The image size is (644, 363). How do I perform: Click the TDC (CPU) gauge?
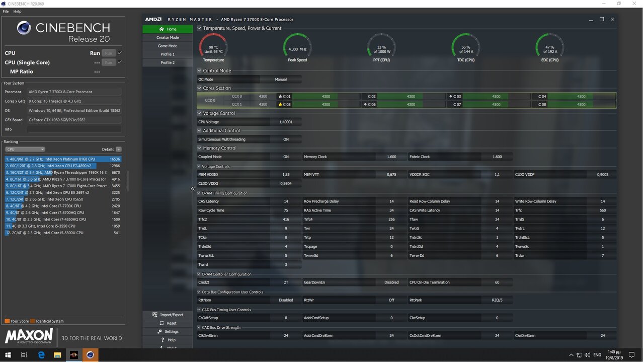pyautogui.click(x=466, y=48)
